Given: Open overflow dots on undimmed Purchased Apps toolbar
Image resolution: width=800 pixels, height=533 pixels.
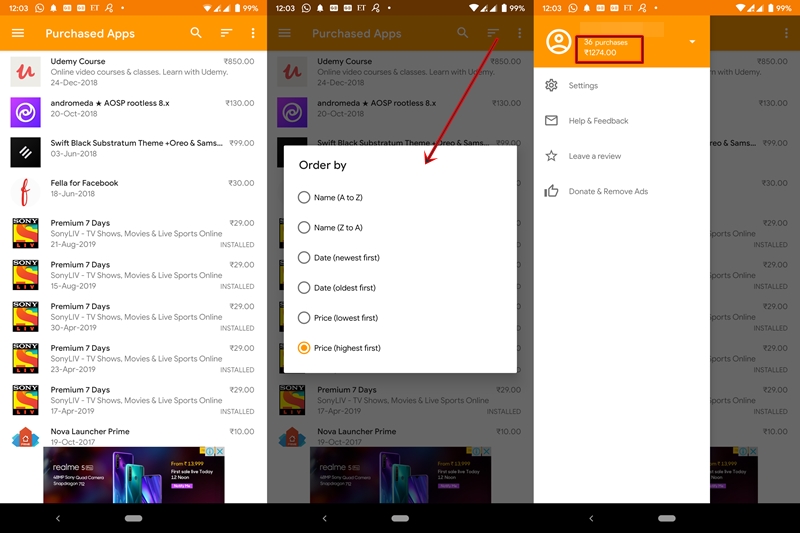Looking at the screenshot, I should click(253, 33).
